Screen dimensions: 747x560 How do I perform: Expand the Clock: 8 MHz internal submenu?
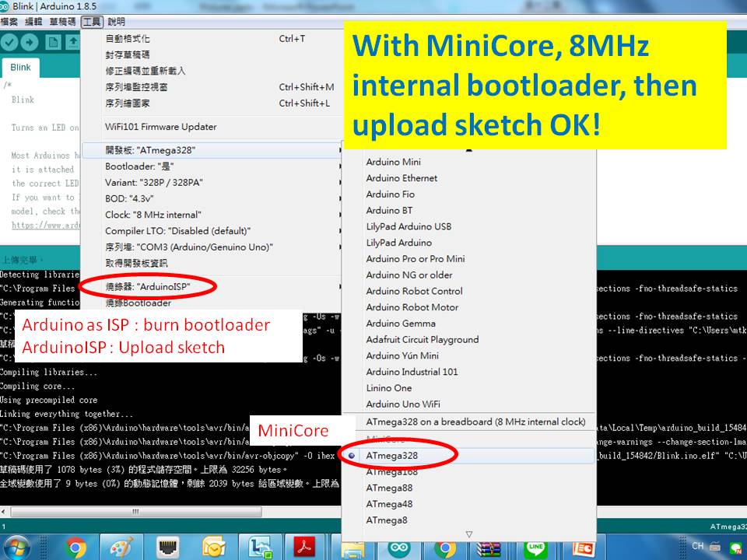[x=156, y=215]
